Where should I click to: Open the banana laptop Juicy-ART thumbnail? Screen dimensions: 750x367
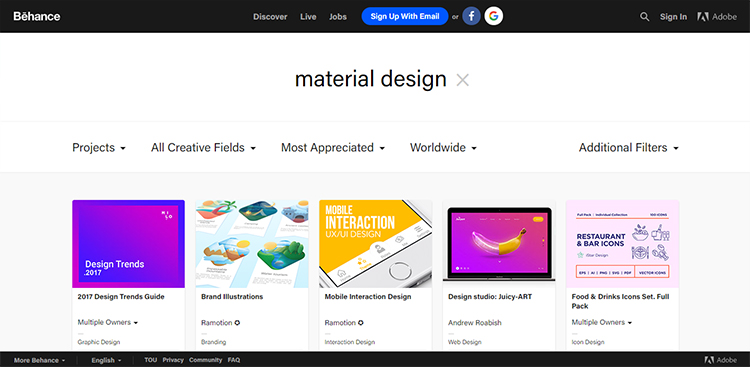(499, 244)
